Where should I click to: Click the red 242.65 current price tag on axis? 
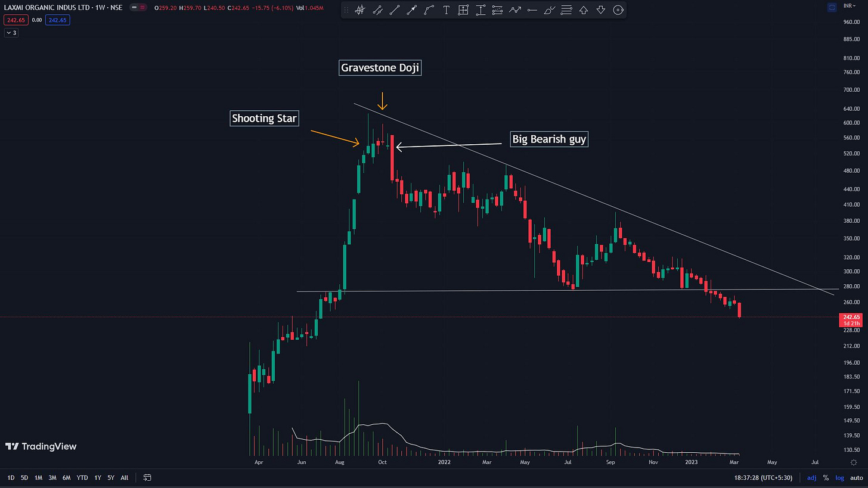(851, 317)
